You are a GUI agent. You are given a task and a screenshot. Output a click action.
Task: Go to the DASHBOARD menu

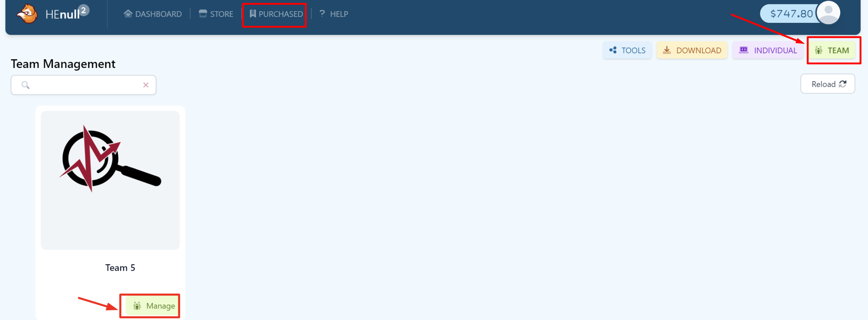click(153, 14)
